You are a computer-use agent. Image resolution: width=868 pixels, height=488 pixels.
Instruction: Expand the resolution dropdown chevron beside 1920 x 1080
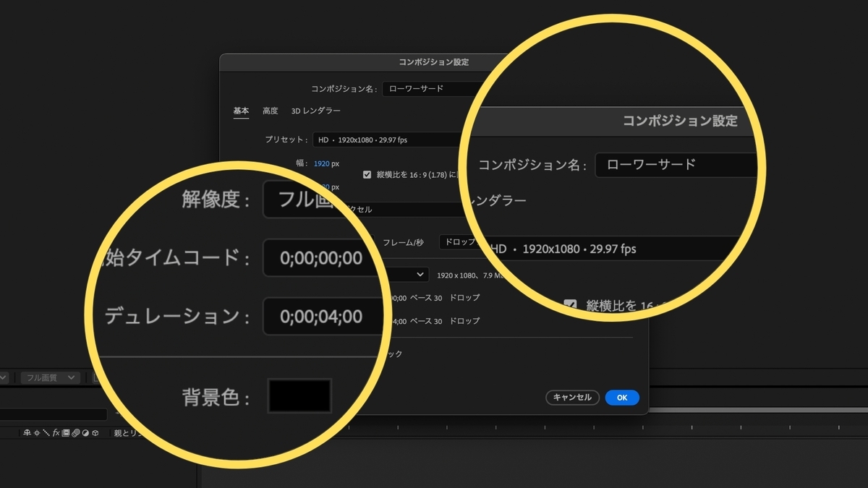click(421, 275)
